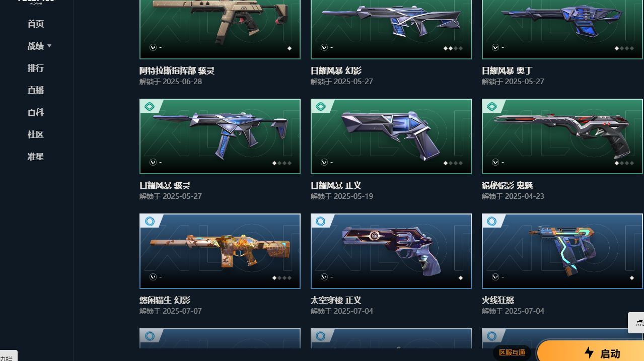Viewport: 644px width, 361px height.
Task: Click the 悠闲猫生 幻影 blue tier badge icon
Action: click(x=149, y=221)
